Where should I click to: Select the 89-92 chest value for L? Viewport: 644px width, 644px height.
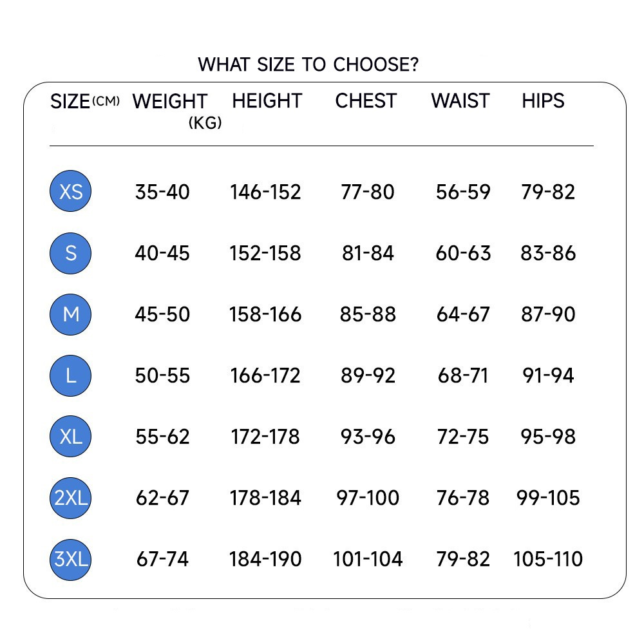368,375
